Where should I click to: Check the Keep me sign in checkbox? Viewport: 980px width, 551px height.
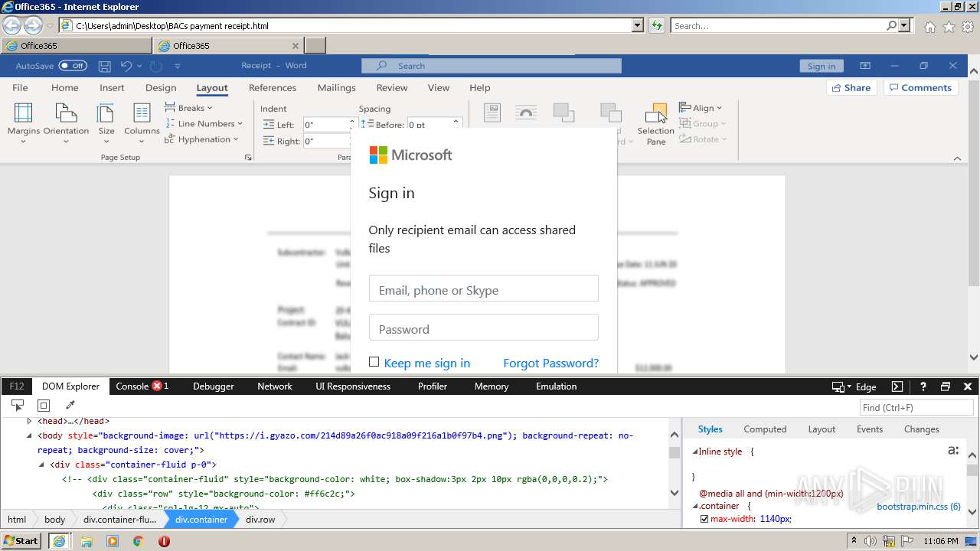(x=374, y=362)
